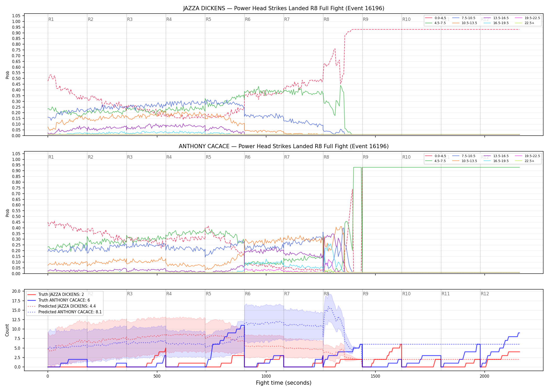Screen dimensions: 549x392
Task: Click the ANTHONY CACACE chart title
Action: 284,146
